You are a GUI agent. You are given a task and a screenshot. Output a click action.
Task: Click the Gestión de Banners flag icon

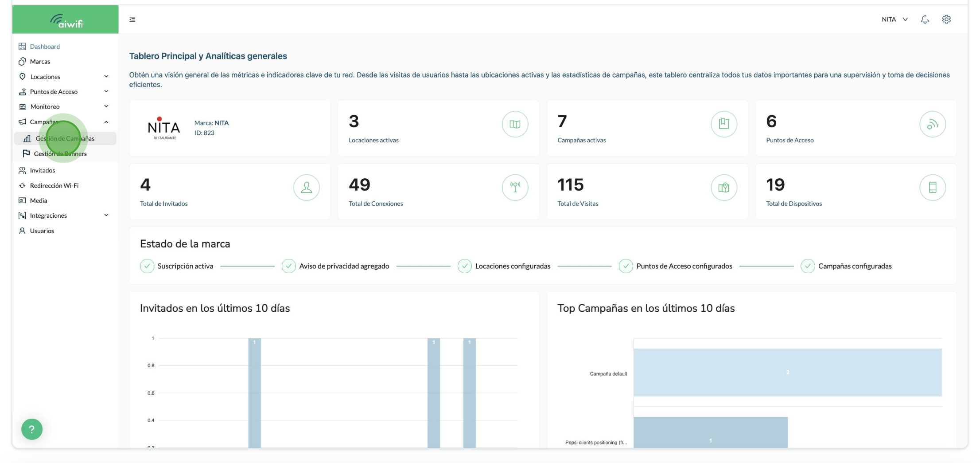[x=26, y=153]
